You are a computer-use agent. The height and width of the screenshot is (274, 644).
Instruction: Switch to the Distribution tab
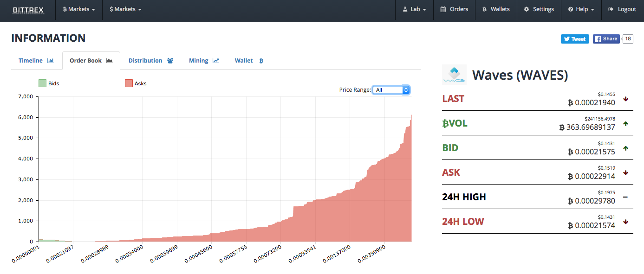(x=151, y=61)
